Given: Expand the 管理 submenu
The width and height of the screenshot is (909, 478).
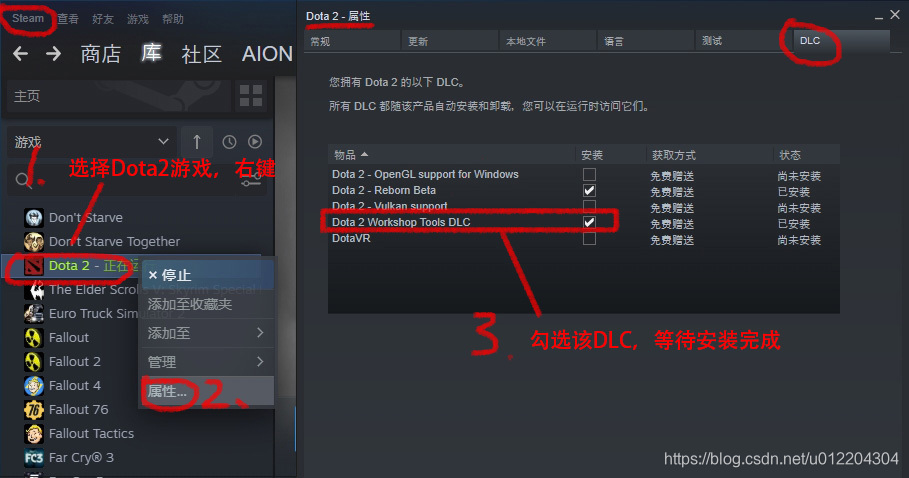Looking at the screenshot, I should (x=206, y=362).
